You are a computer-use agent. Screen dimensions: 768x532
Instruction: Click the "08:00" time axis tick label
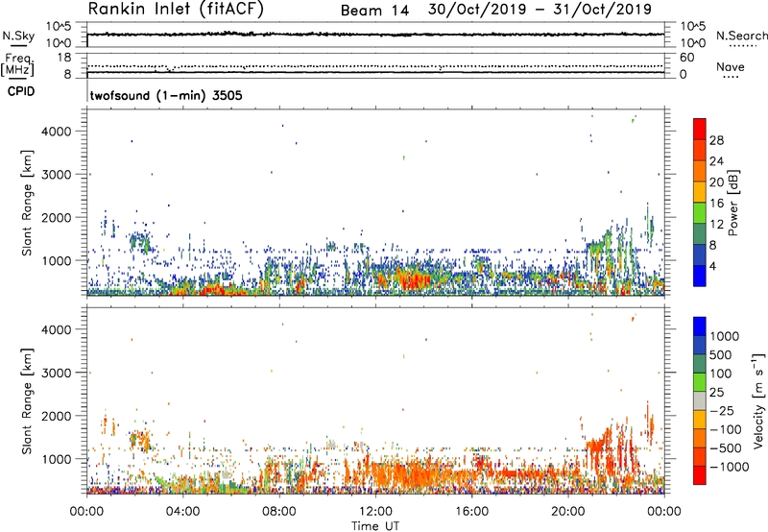point(279,512)
